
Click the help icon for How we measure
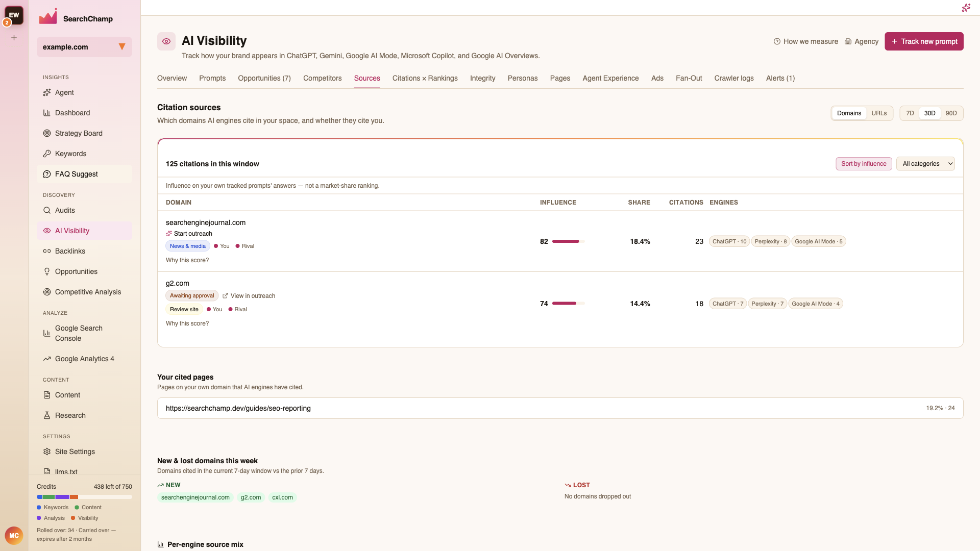pos(777,41)
